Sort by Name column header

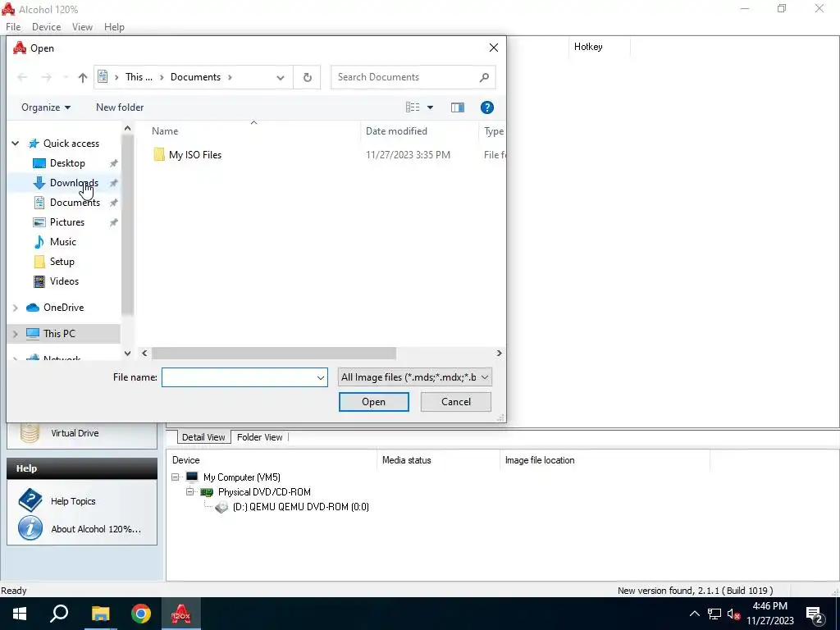coord(164,131)
